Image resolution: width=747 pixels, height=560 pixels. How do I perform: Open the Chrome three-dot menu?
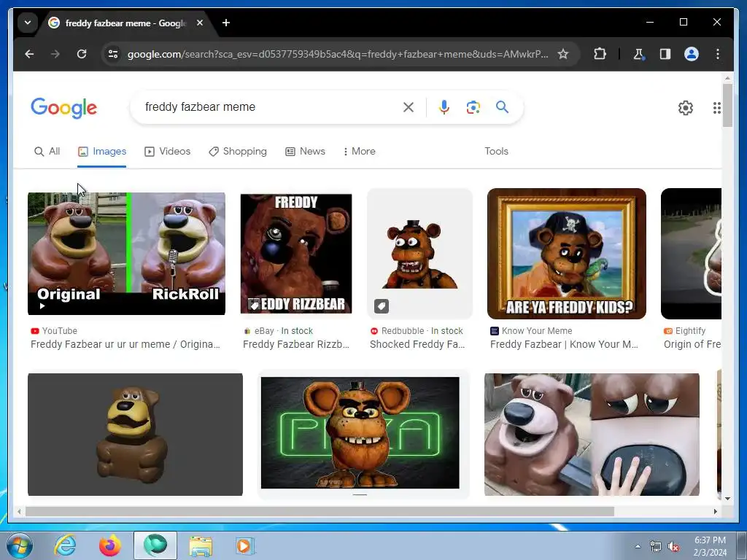click(x=718, y=54)
